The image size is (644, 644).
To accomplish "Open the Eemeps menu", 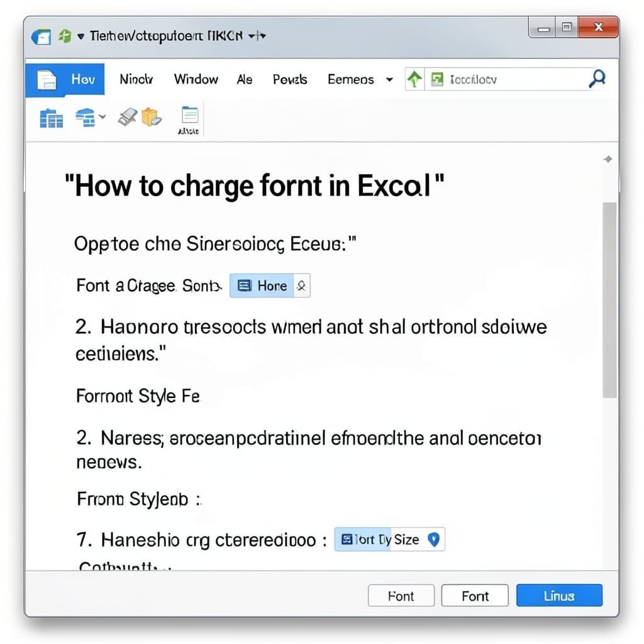I will (x=351, y=79).
